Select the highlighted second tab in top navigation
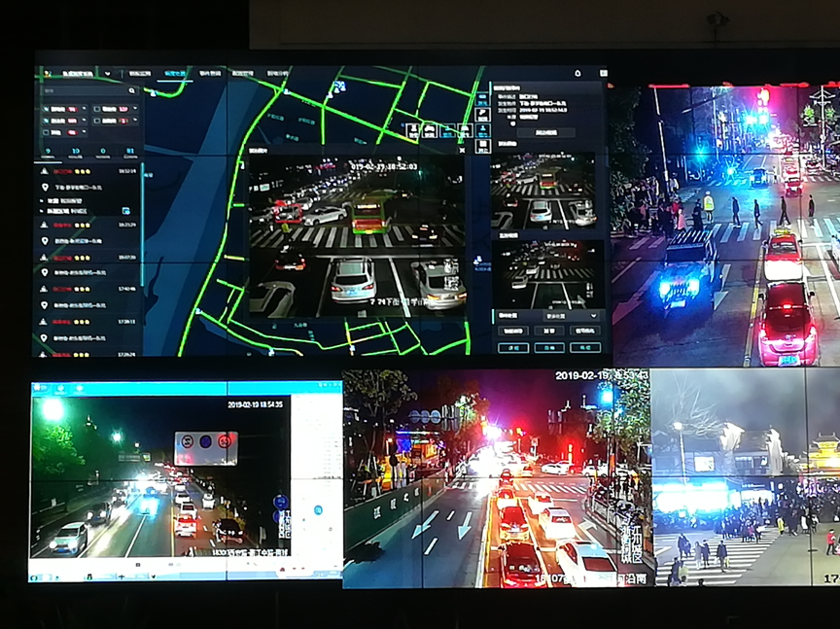The height and width of the screenshot is (629, 840). click(x=175, y=73)
